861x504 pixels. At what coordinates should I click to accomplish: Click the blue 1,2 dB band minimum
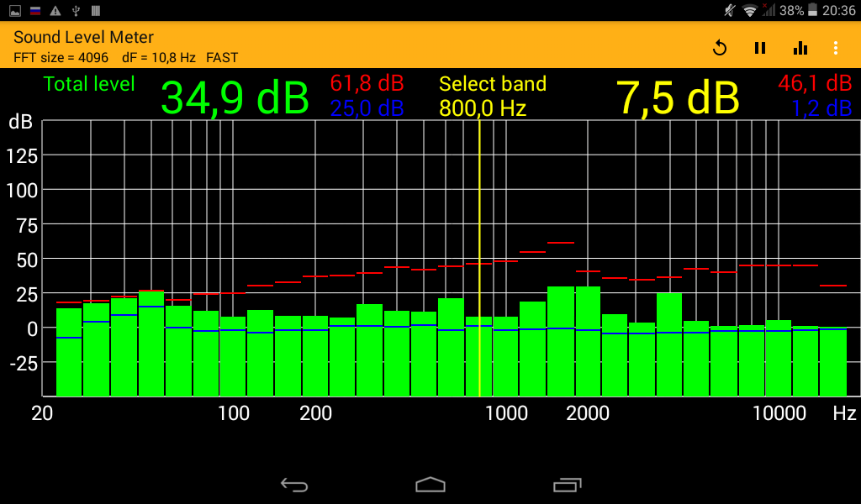point(821,108)
